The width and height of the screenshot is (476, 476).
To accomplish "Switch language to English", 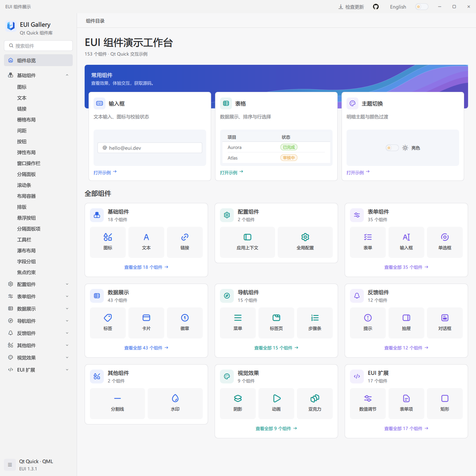I will pyautogui.click(x=398, y=7).
